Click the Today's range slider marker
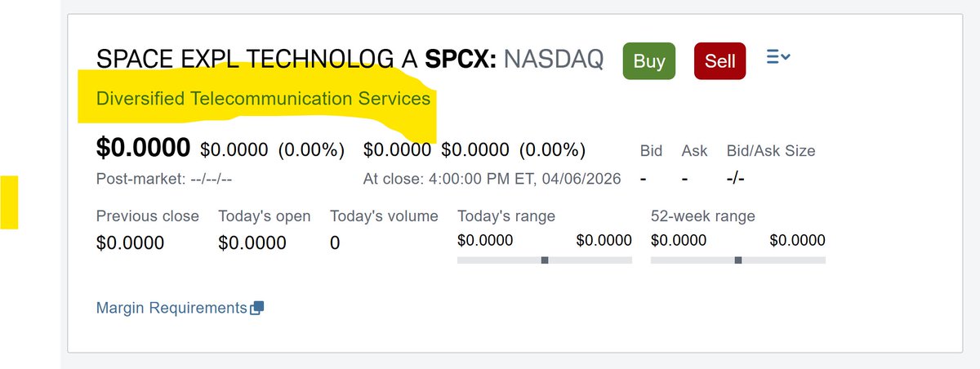The width and height of the screenshot is (980, 369). 545,260
